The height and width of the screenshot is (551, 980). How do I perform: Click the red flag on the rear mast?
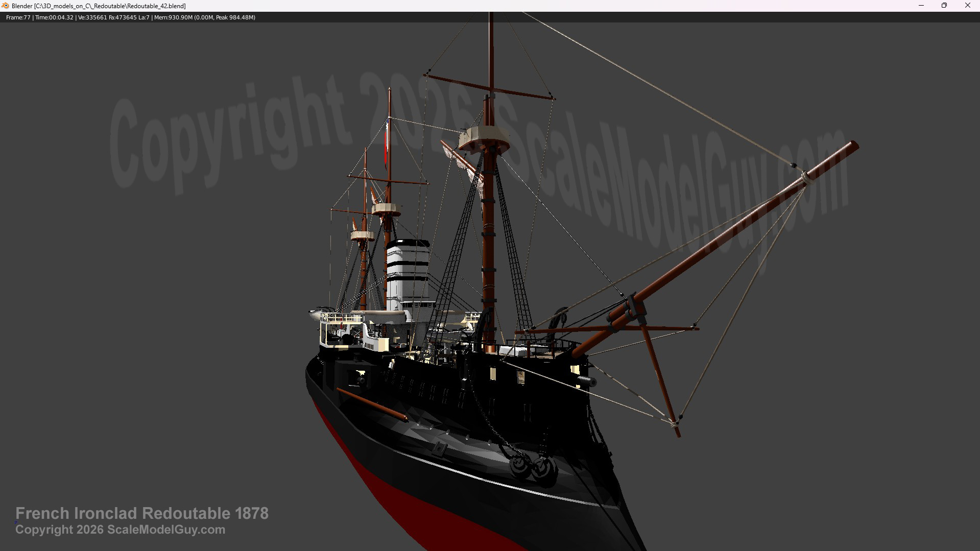tap(387, 146)
